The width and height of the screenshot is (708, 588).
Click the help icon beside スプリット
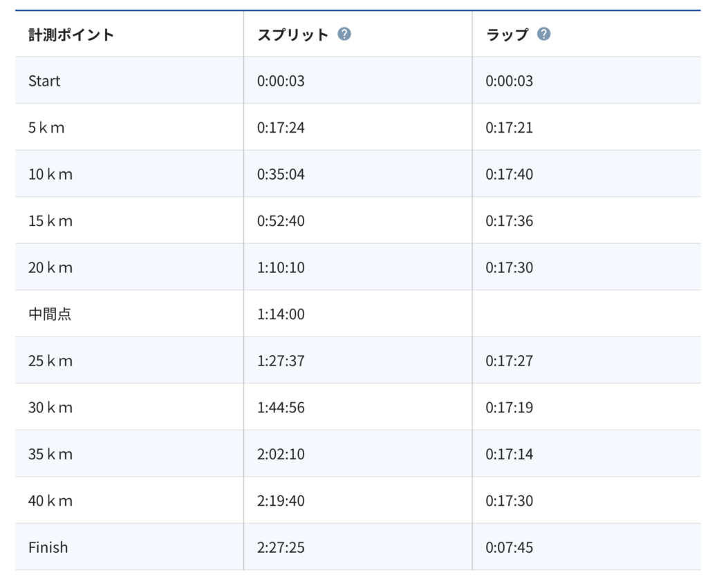click(x=344, y=34)
